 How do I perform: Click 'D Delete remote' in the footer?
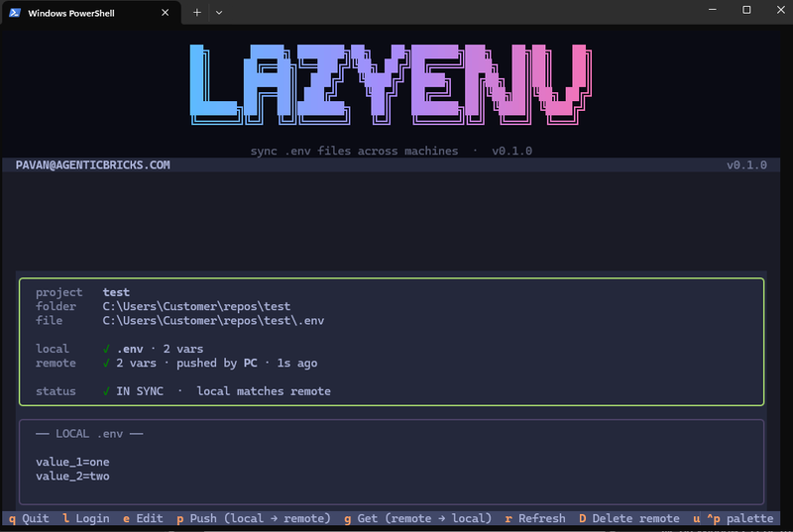point(629,519)
